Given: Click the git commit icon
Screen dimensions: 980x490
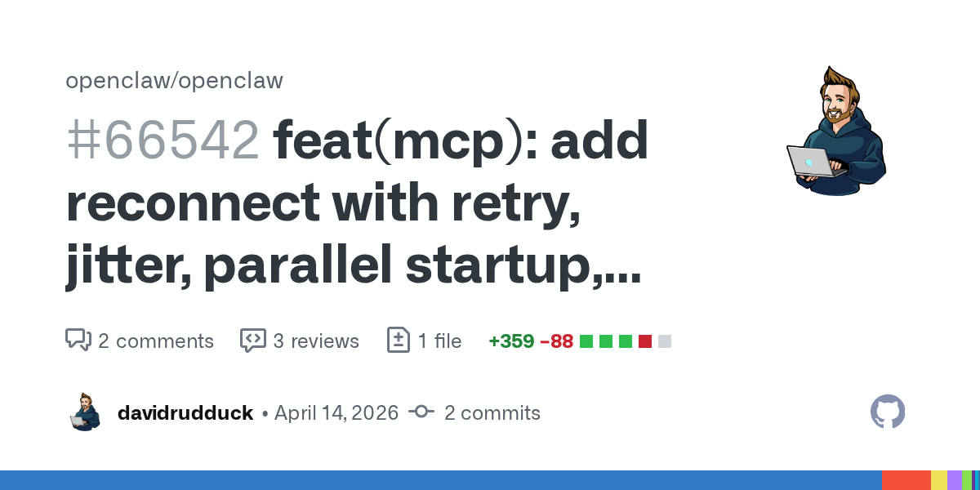Looking at the screenshot, I should coord(421,412).
